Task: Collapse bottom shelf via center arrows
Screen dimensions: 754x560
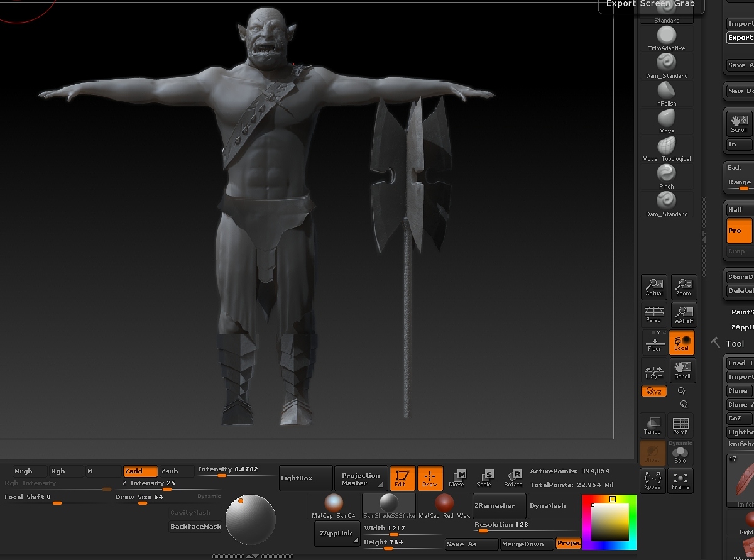Action: pos(252,556)
